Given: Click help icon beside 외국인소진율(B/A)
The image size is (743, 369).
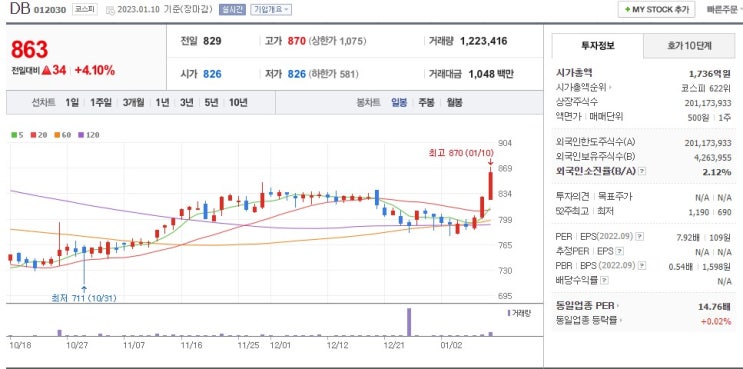Looking at the screenshot, I should pos(642,171).
